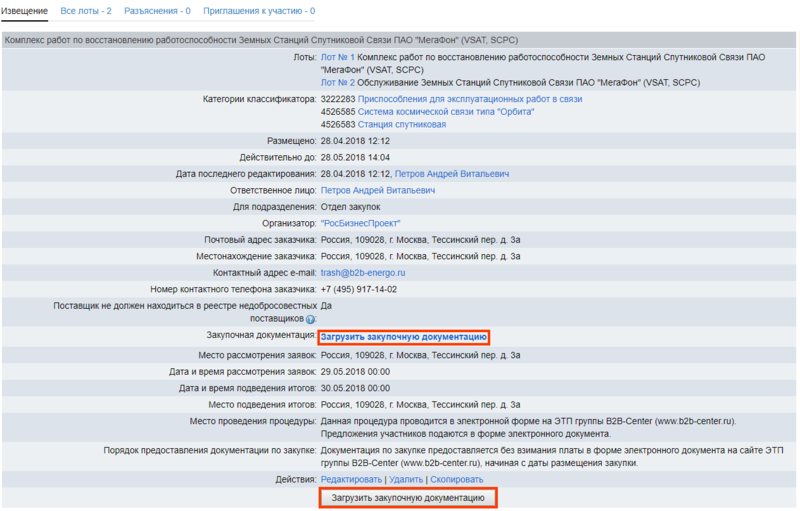800x511 pixels.
Task: Open the Все лоты - 2 tab
Action: tap(87, 11)
